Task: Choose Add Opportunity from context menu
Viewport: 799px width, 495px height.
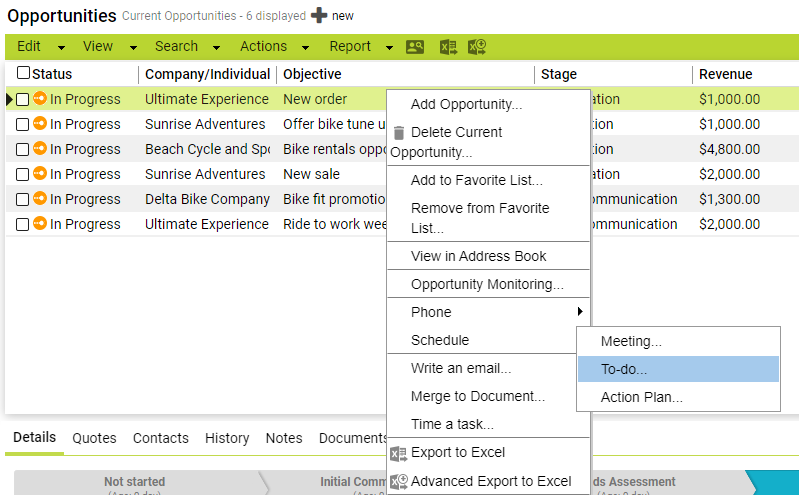Action: tap(488, 104)
